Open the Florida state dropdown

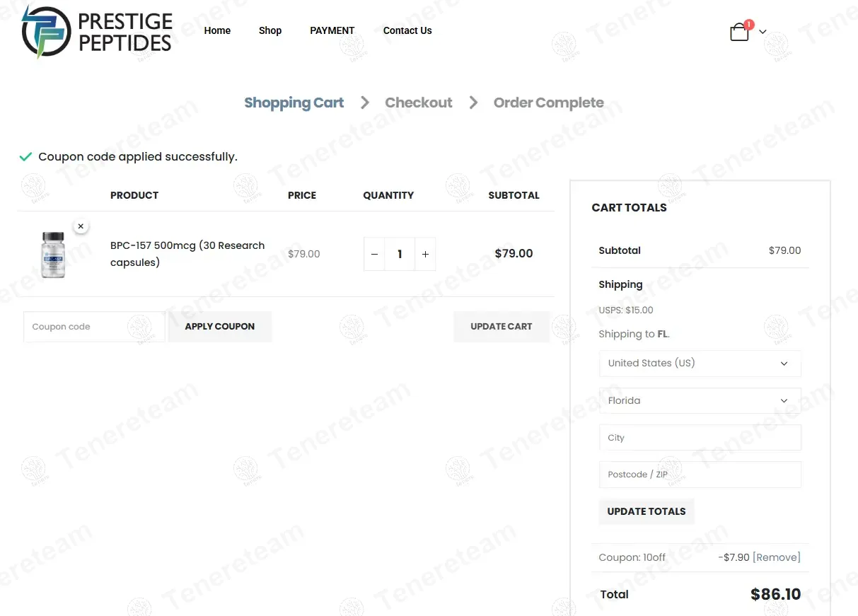click(x=700, y=401)
